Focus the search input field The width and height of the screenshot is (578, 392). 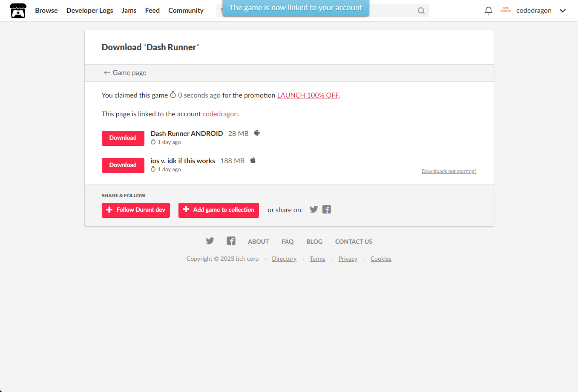pos(323,11)
